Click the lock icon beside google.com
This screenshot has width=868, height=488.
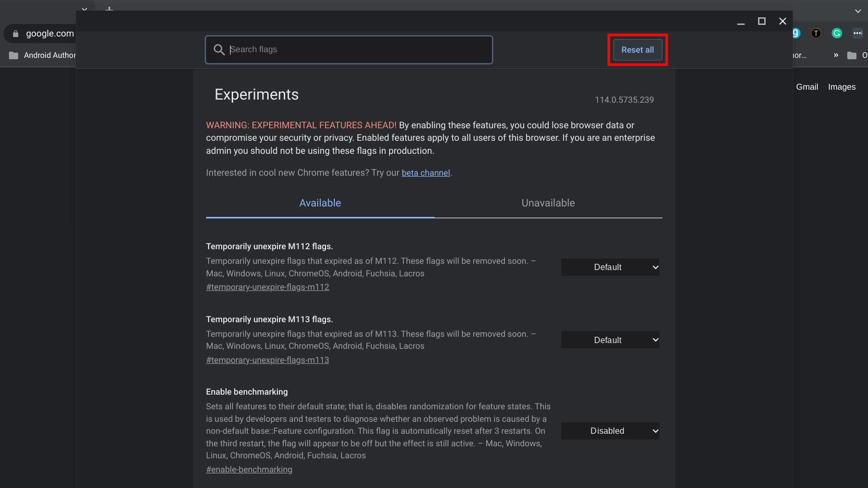pos(16,34)
